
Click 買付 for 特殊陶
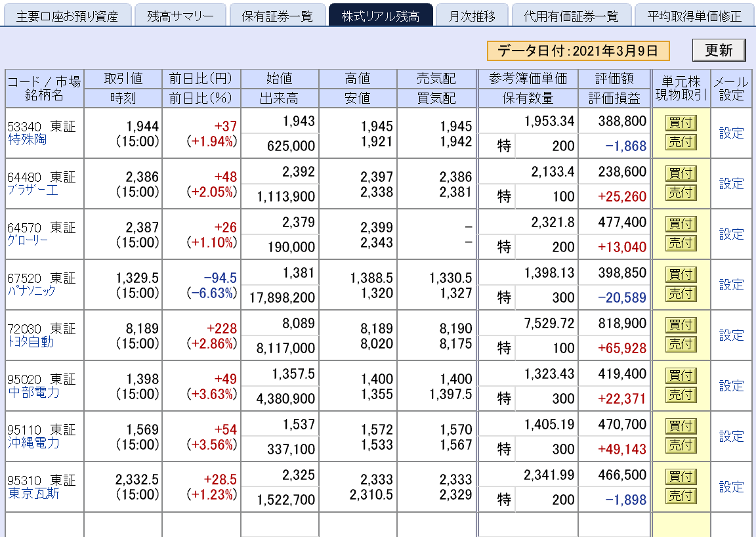coord(681,123)
